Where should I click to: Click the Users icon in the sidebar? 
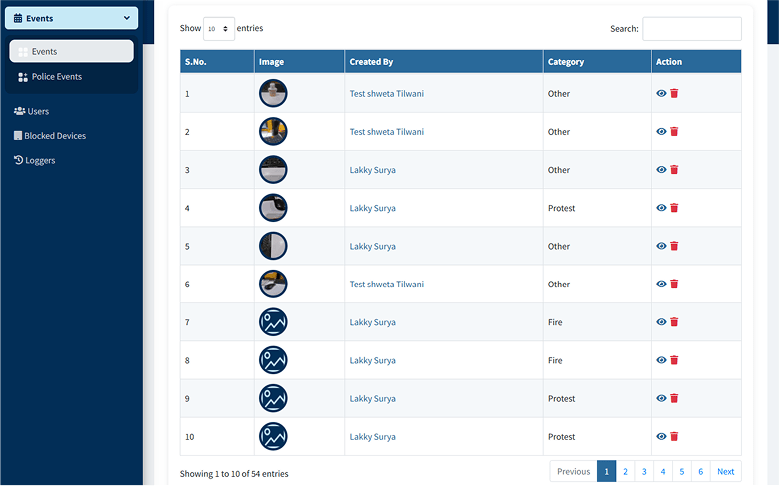(19, 111)
